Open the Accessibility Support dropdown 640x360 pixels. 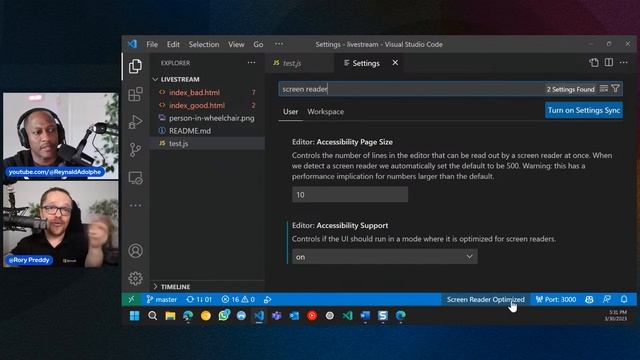pos(384,257)
